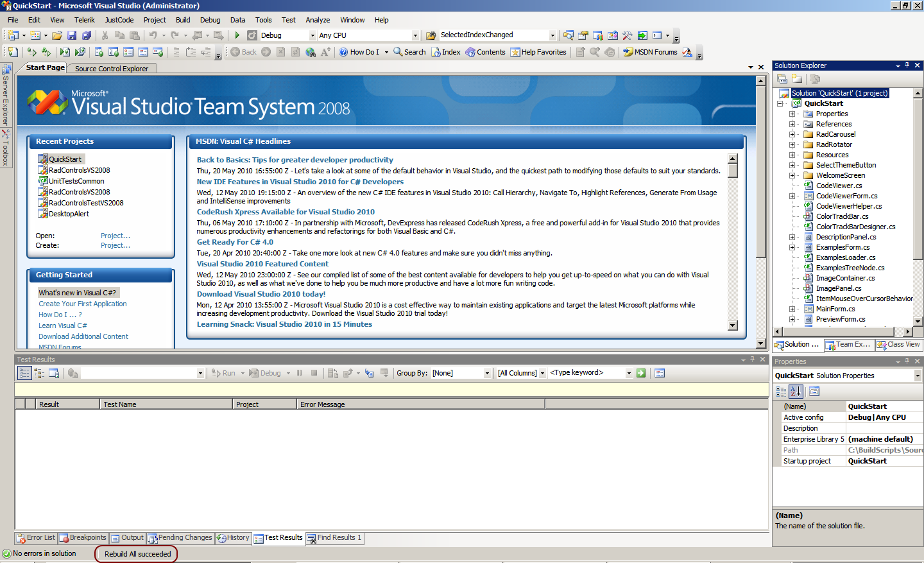924x563 pixels.
Task: Open the Properties object selector dropdown
Action: (918, 376)
